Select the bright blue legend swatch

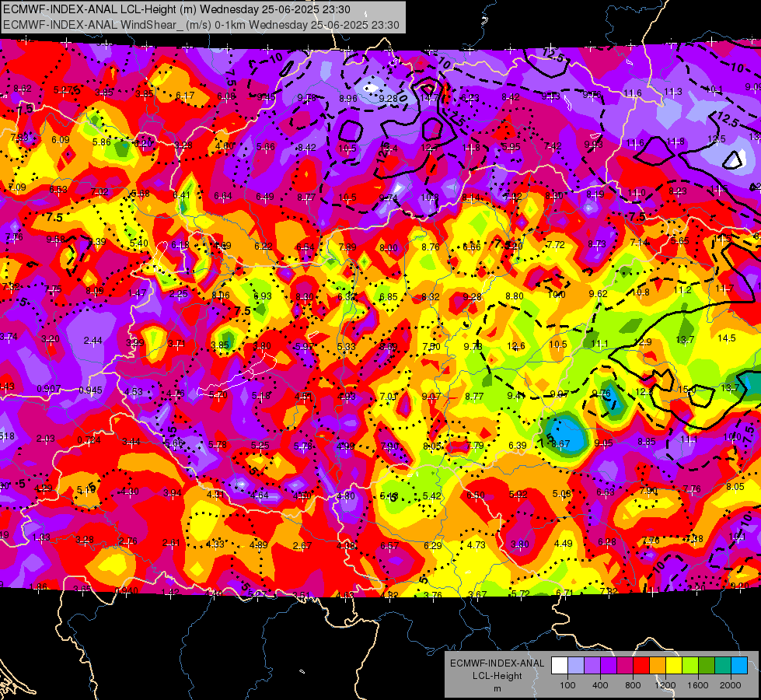coord(738,666)
